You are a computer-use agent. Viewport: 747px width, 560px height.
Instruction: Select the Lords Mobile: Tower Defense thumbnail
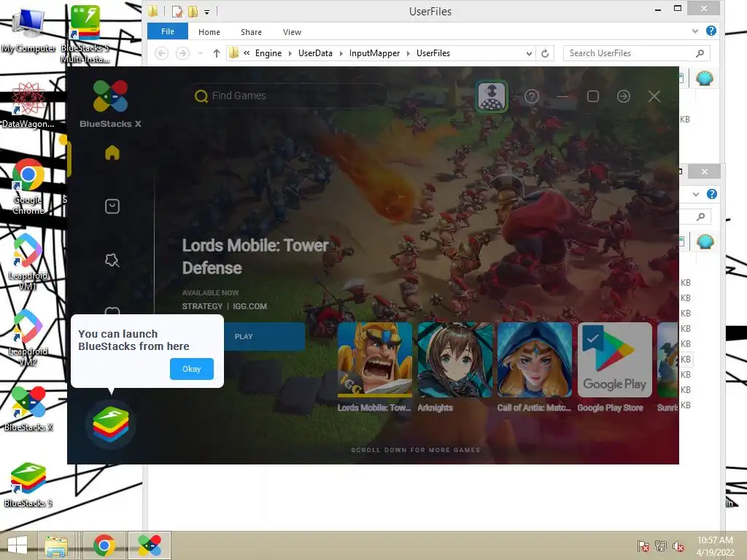pyautogui.click(x=375, y=360)
